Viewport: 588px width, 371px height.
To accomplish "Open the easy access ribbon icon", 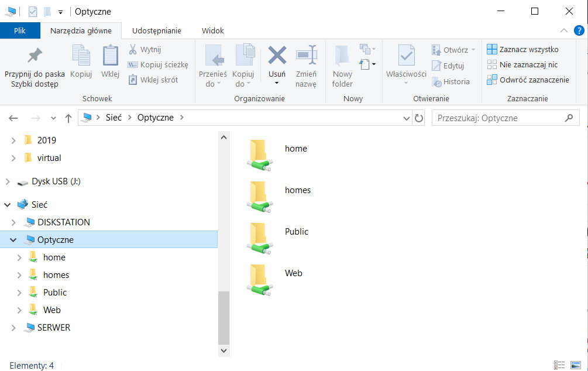I will (x=367, y=64).
